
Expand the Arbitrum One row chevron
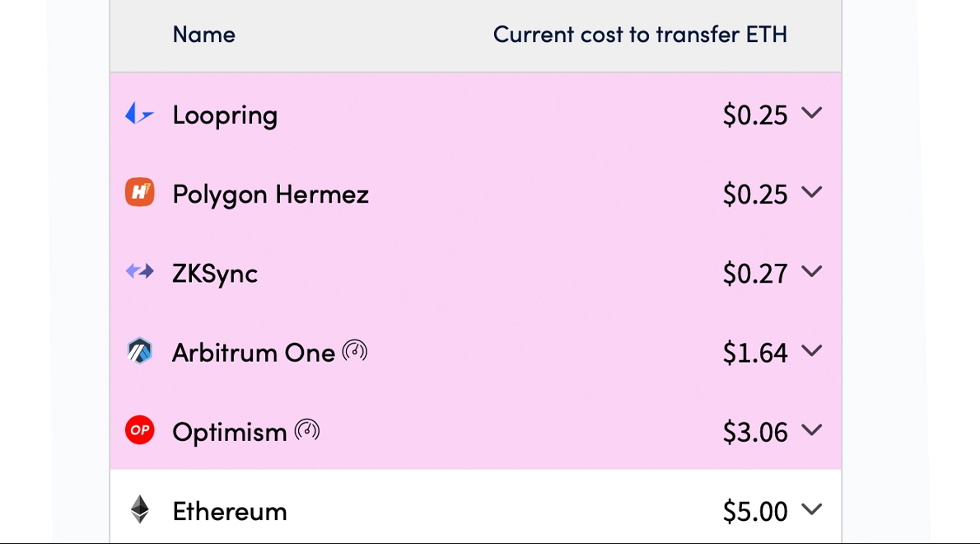click(812, 351)
